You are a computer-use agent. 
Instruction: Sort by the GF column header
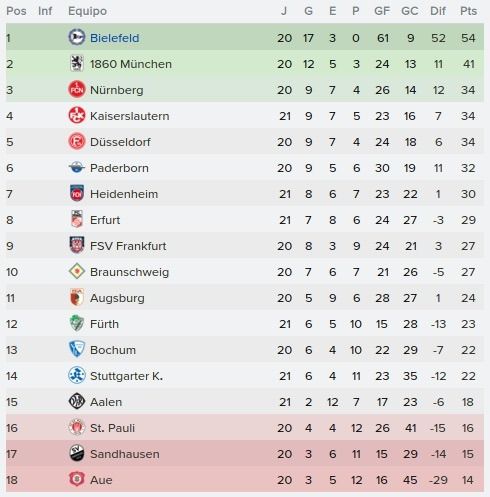pos(382,11)
